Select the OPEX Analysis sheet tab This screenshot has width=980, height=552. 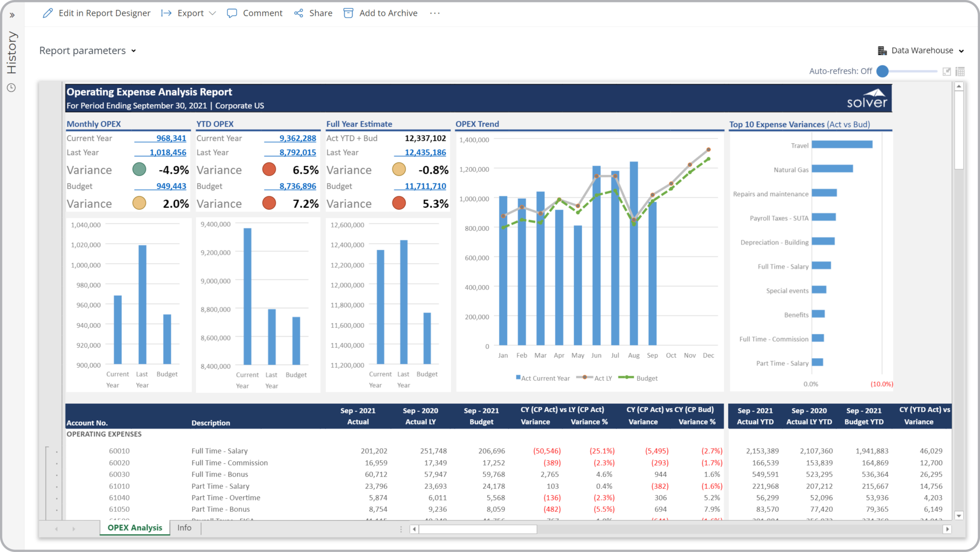135,527
